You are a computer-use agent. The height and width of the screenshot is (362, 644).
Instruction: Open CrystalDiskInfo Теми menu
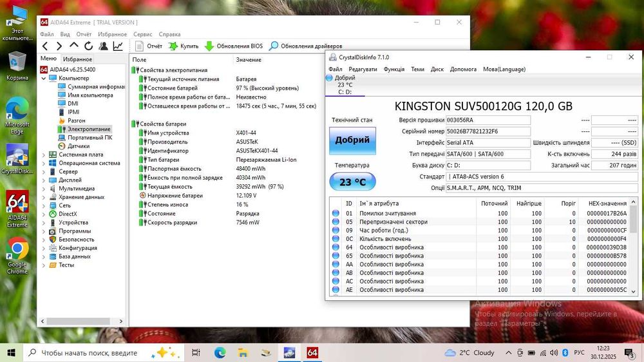[x=417, y=69]
